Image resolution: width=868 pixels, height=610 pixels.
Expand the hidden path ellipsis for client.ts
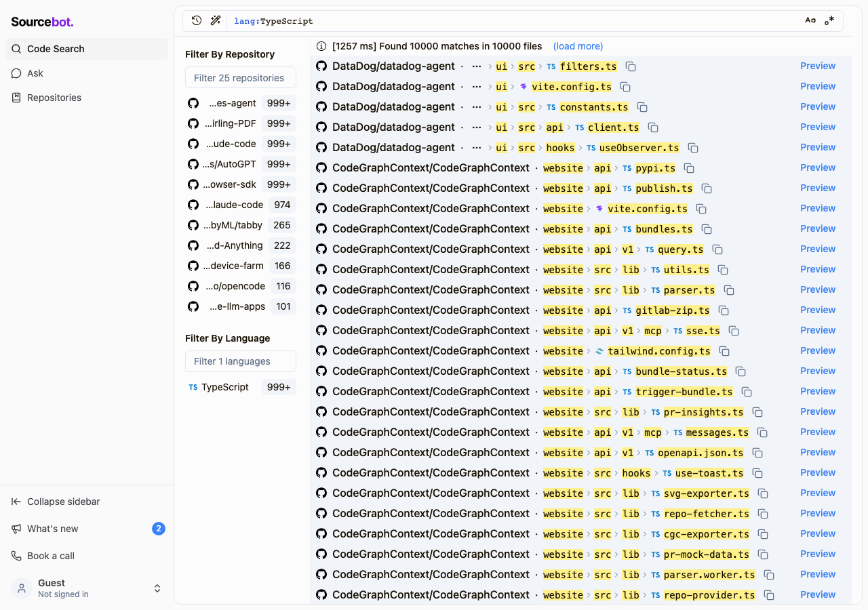click(x=477, y=127)
